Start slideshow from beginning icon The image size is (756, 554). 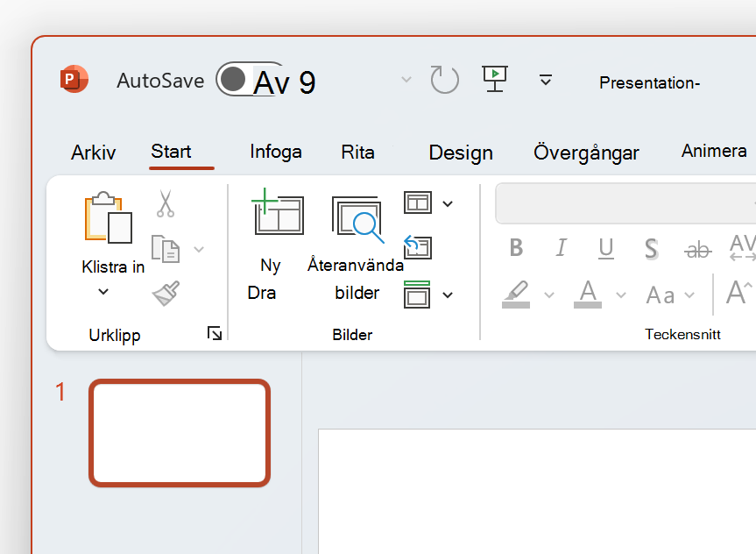(x=495, y=79)
